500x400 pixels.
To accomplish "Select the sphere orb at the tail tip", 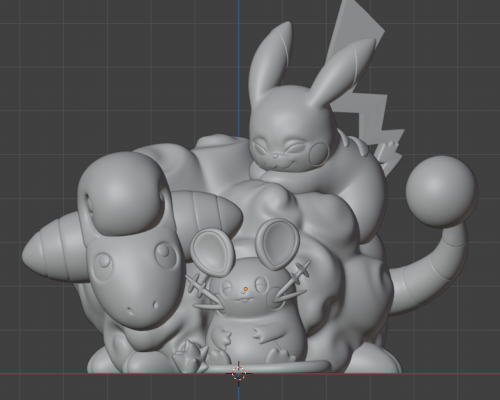I will click(442, 191).
